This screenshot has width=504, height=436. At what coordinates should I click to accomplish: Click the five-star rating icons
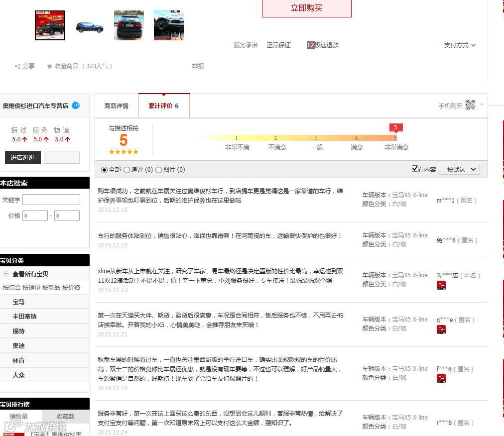coord(124,152)
